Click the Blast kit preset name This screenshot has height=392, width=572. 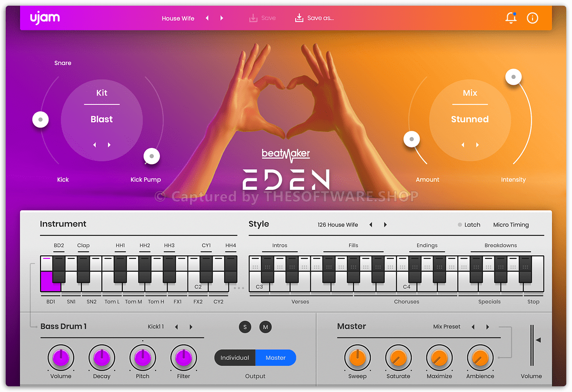(101, 119)
